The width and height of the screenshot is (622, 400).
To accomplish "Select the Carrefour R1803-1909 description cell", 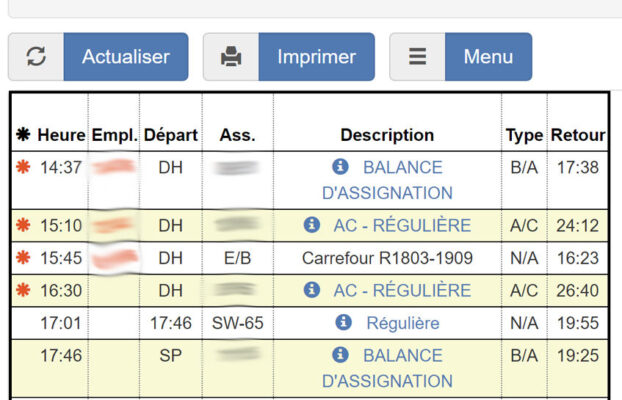I will tap(387, 258).
